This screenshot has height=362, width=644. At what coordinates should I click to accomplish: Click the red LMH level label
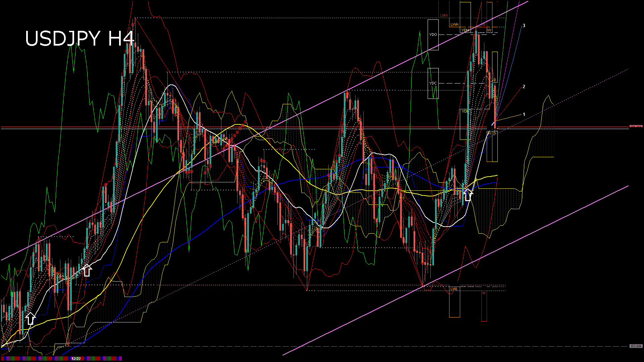(444, 15)
